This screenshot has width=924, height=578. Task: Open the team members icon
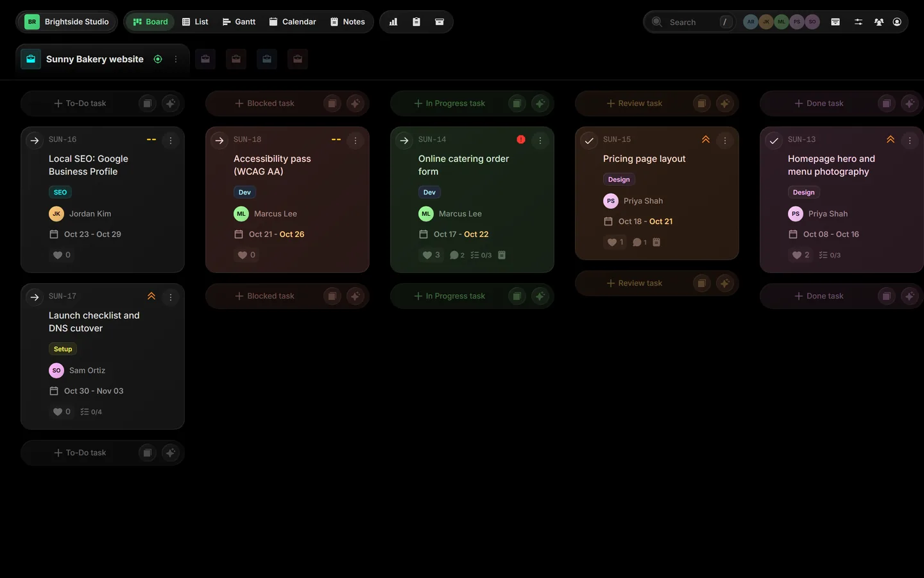[x=879, y=22]
